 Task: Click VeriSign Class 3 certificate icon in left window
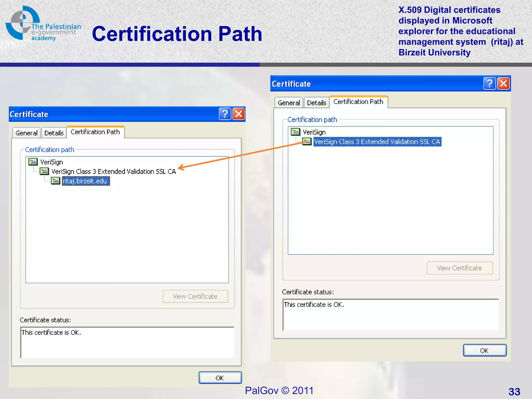point(44,171)
